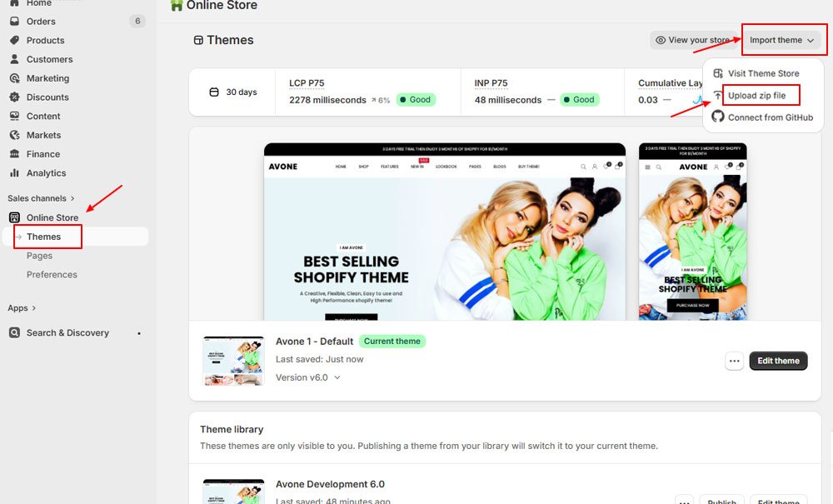Open the Import theme dropdown
The image size is (833, 504).
[781, 40]
